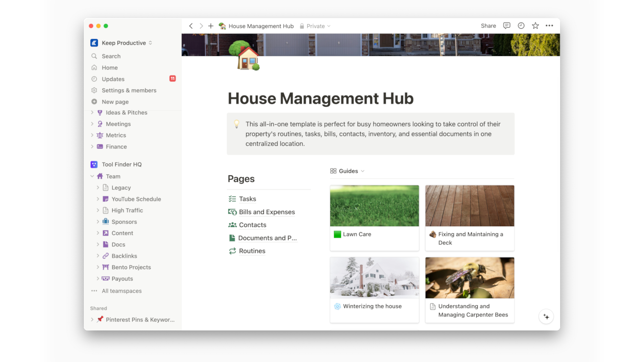Expand the Ideas & Pitches page tree
The height and width of the screenshot is (362, 644).
[x=92, y=113]
